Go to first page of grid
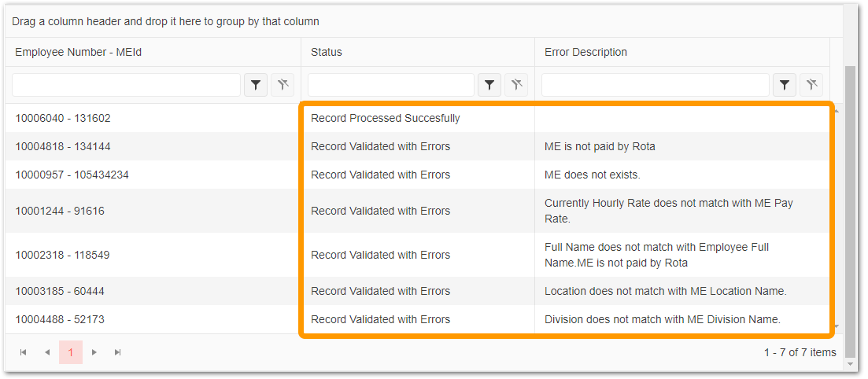Image resolution: width=868 pixels, height=379 pixels. click(x=24, y=352)
